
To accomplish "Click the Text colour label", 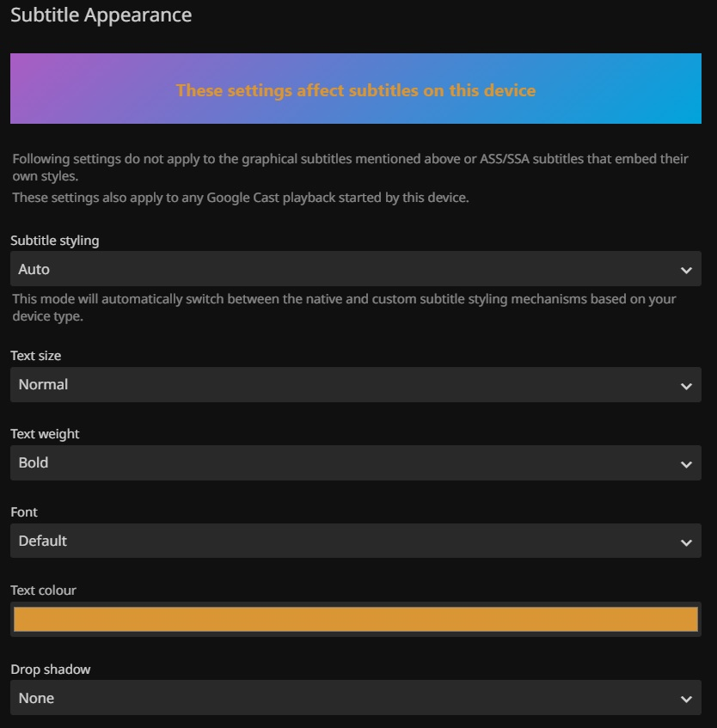I will click(44, 590).
